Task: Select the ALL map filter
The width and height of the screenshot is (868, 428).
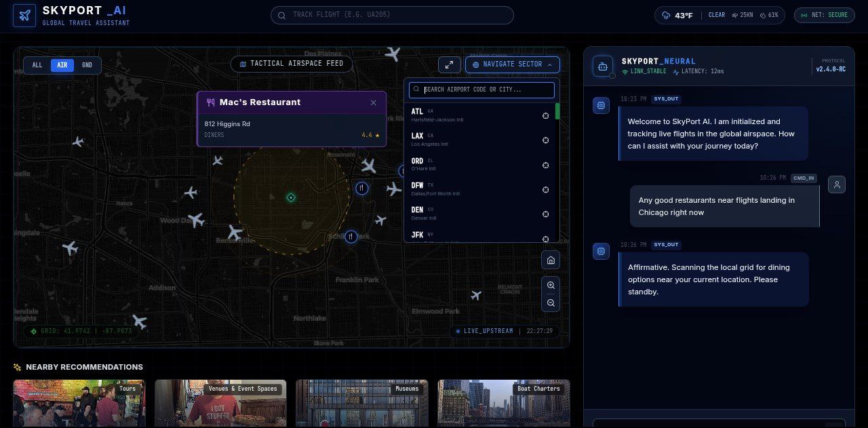Action: tap(37, 65)
